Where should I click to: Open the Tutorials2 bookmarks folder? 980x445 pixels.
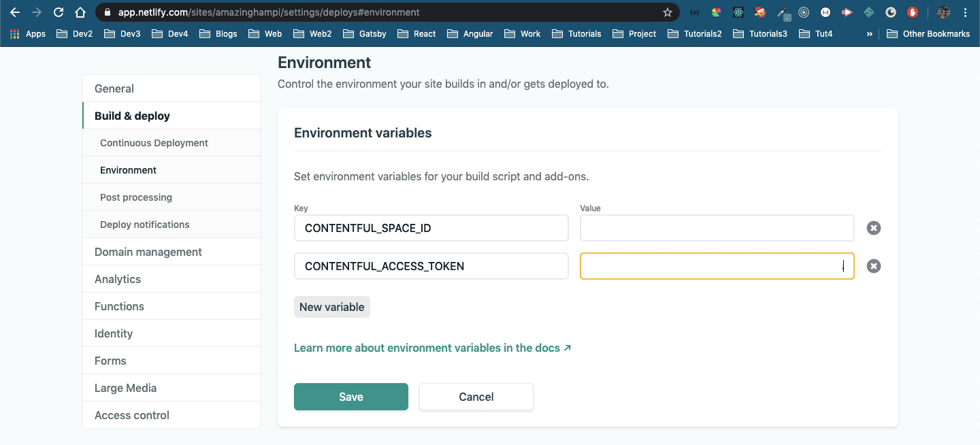[694, 33]
